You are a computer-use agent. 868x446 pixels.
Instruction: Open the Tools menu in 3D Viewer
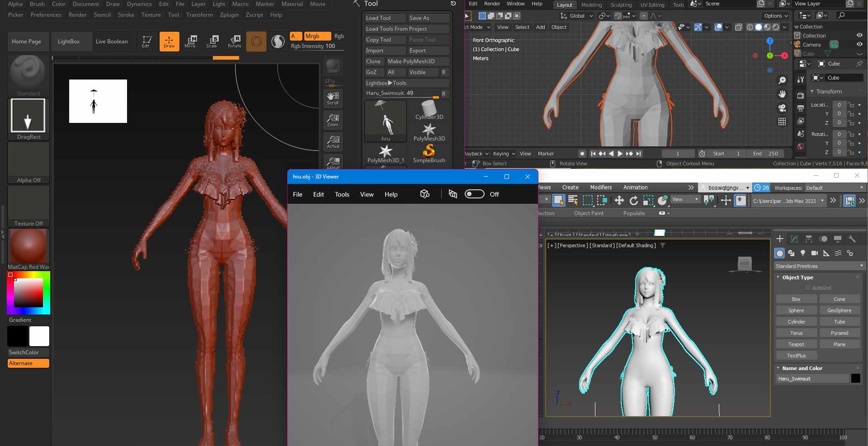click(x=342, y=194)
